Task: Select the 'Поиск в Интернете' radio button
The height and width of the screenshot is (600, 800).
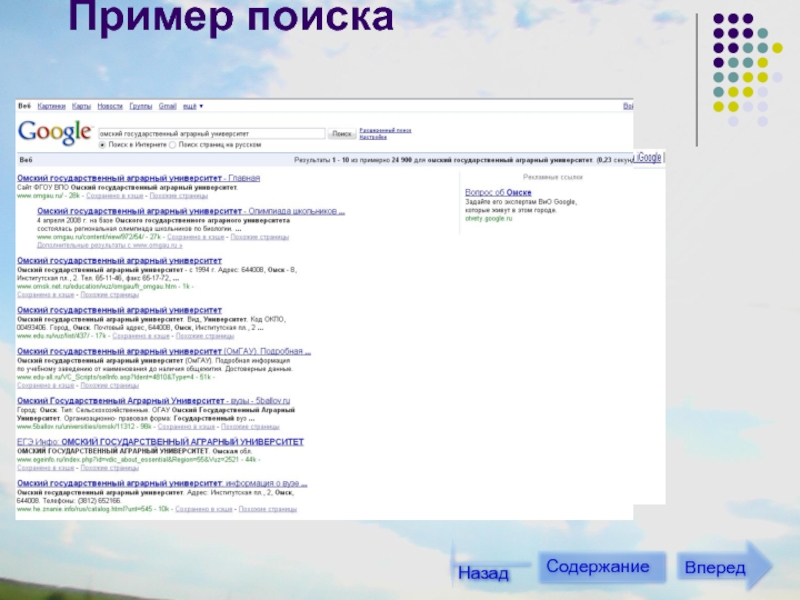Action: (x=102, y=144)
